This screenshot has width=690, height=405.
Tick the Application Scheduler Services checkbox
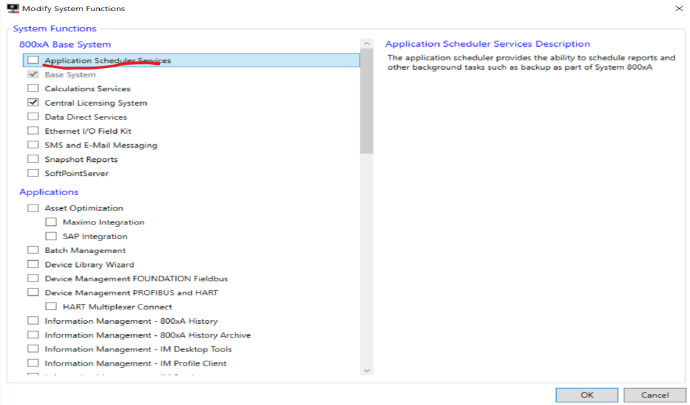tap(33, 60)
